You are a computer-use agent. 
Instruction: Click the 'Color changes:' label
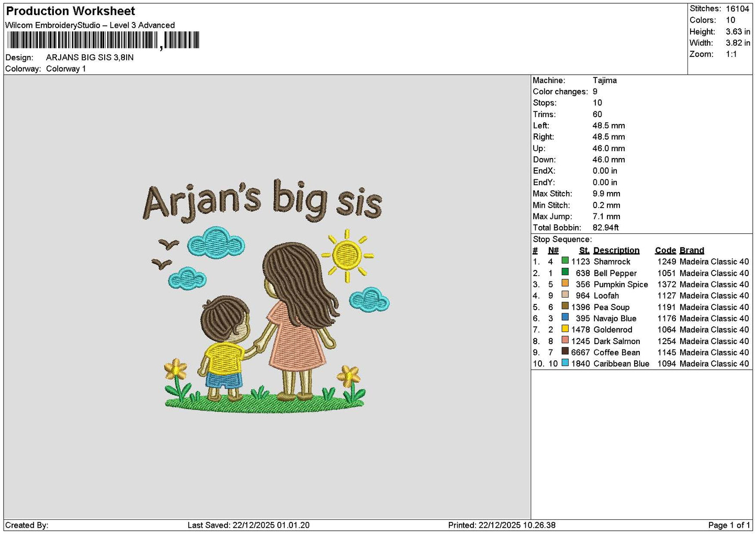(560, 92)
